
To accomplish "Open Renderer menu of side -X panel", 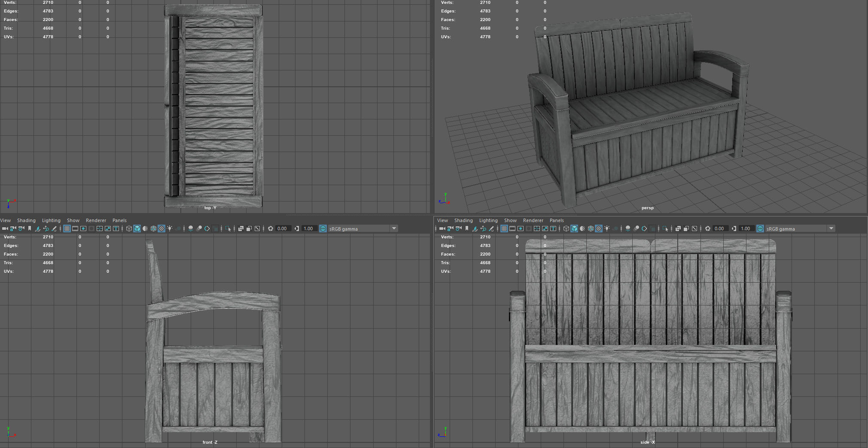I will [533, 220].
